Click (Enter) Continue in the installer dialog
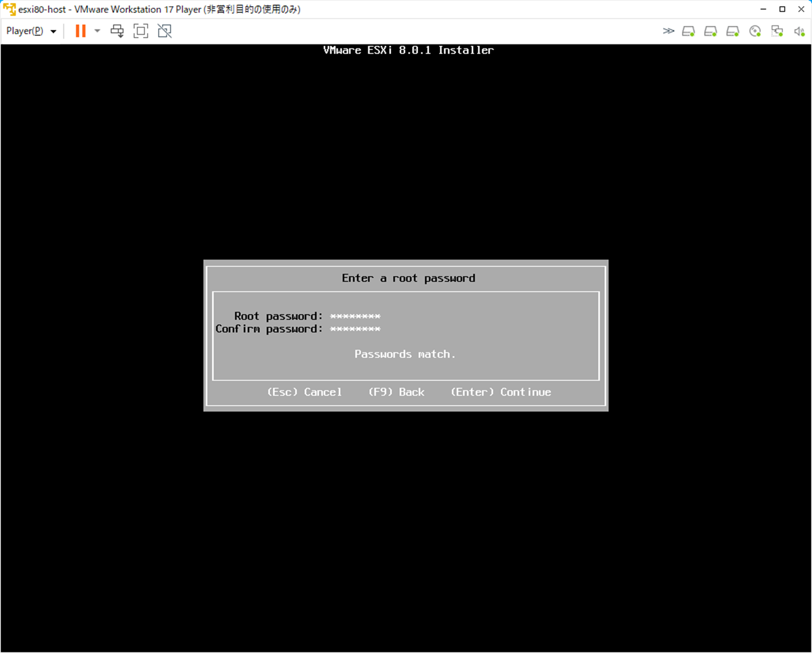 (501, 392)
